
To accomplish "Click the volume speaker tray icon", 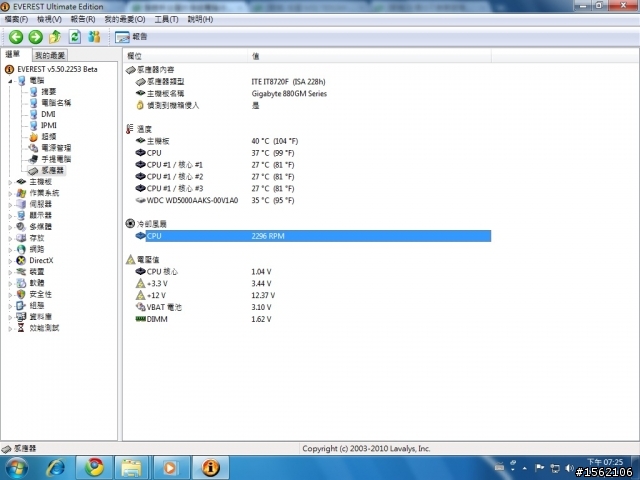I will 569,468.
